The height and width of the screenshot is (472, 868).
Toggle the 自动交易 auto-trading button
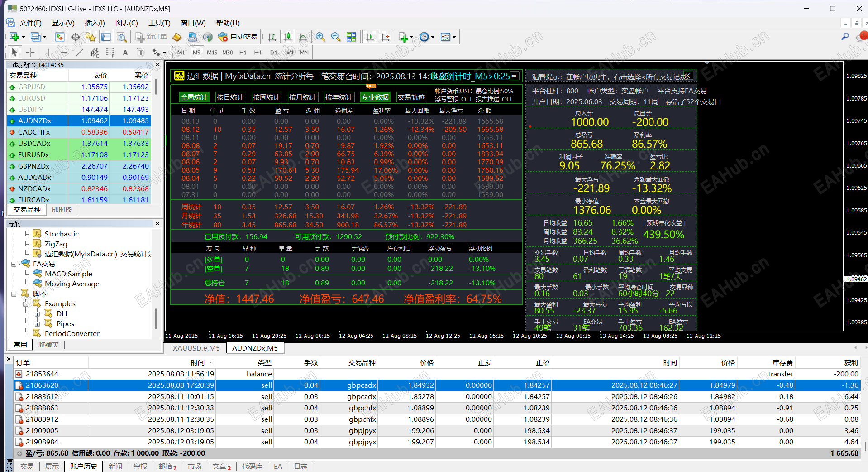[x=238, y=37]
